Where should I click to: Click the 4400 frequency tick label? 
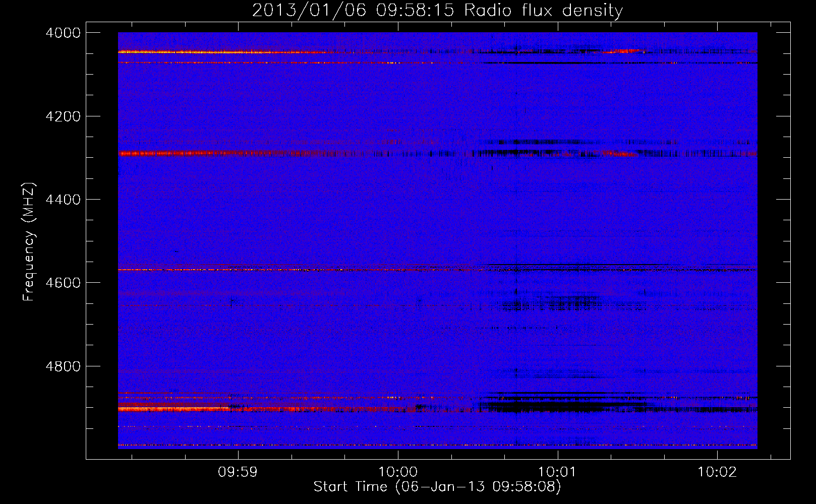pyautogui.click(x=63, y=200)
